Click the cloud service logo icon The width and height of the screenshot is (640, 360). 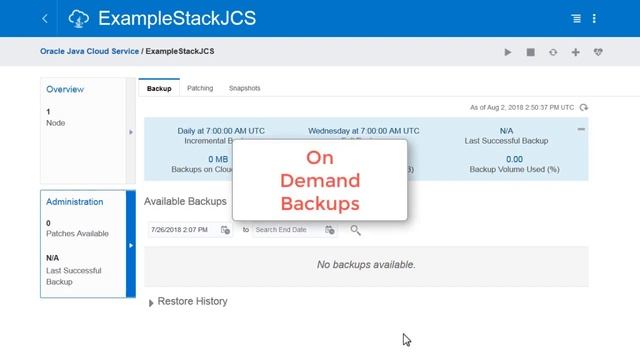click(x=78, y=19)
